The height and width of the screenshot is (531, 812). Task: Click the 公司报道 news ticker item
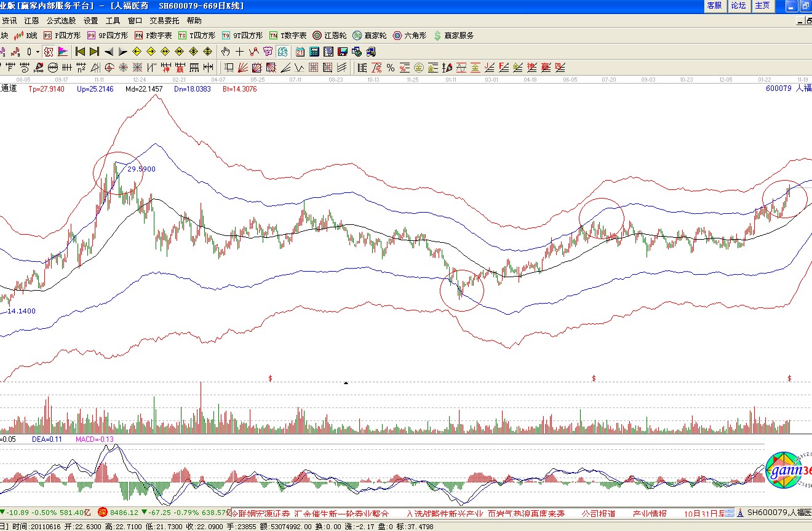coord(599,513)
